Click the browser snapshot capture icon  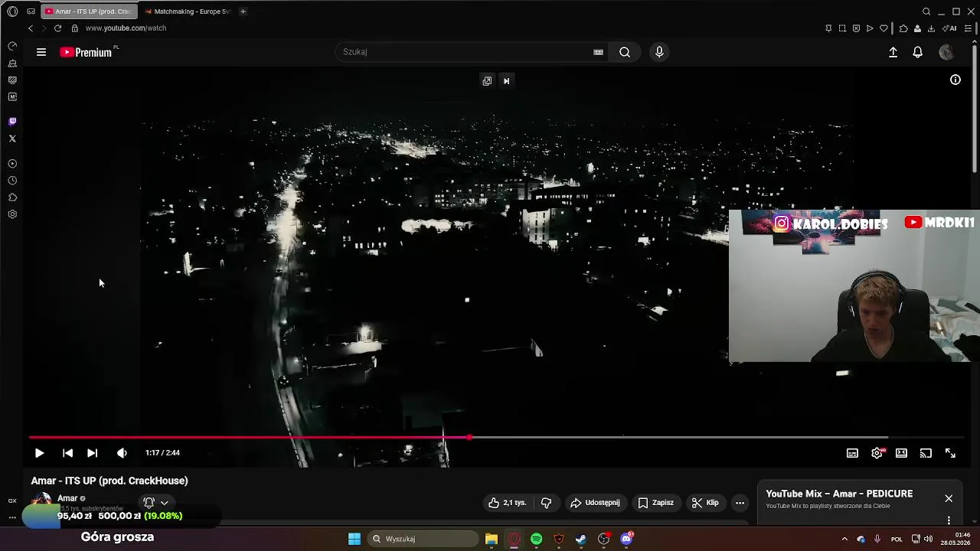pos(842,28)
